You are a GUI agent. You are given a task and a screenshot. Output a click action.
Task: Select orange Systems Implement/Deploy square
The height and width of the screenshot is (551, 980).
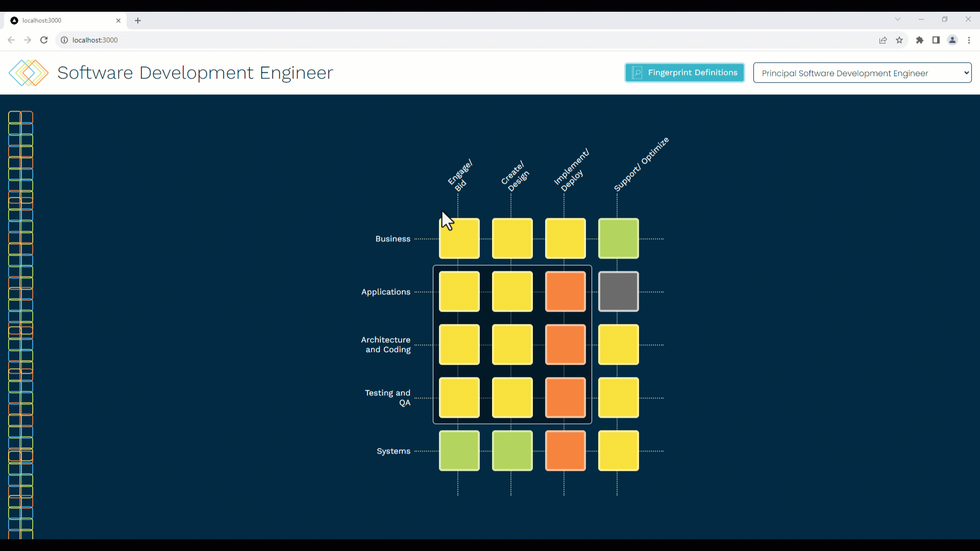(x=565, y=450)
